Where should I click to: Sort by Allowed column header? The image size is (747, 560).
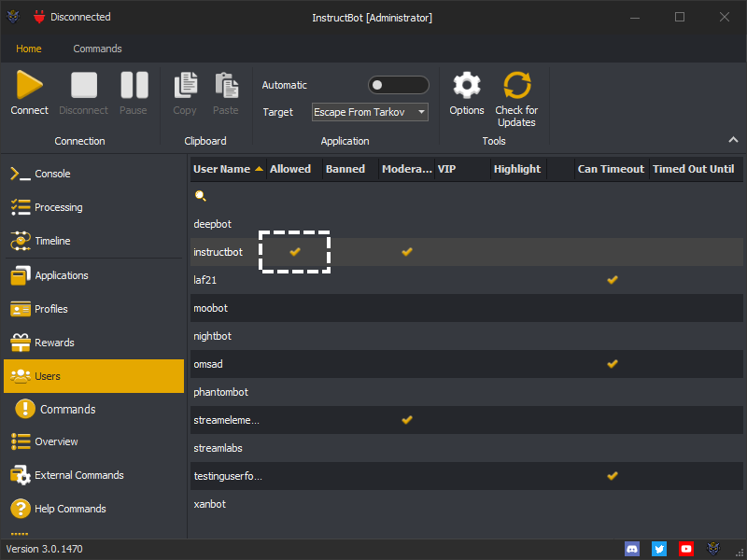tap(294, 169)
